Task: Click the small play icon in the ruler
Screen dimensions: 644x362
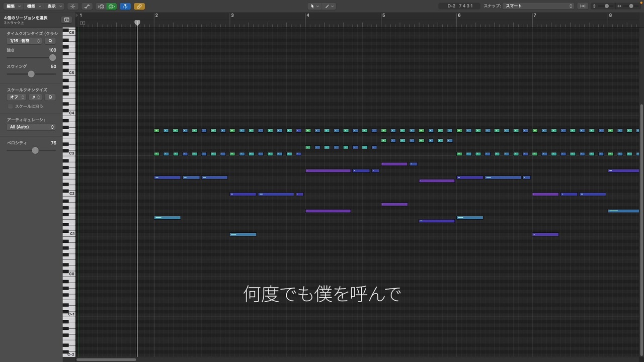Action: pyautogui.click(x=83, y=23)
